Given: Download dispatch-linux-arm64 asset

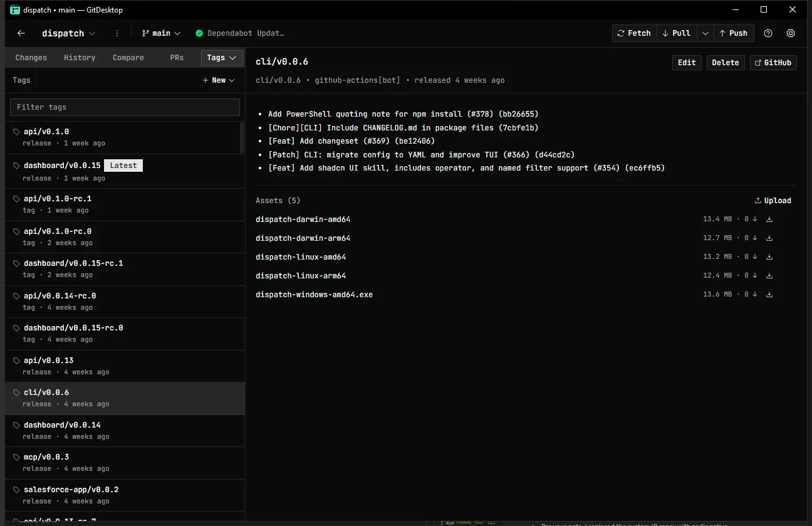Looking at the screenshot, I should click(x=769, y=276).
